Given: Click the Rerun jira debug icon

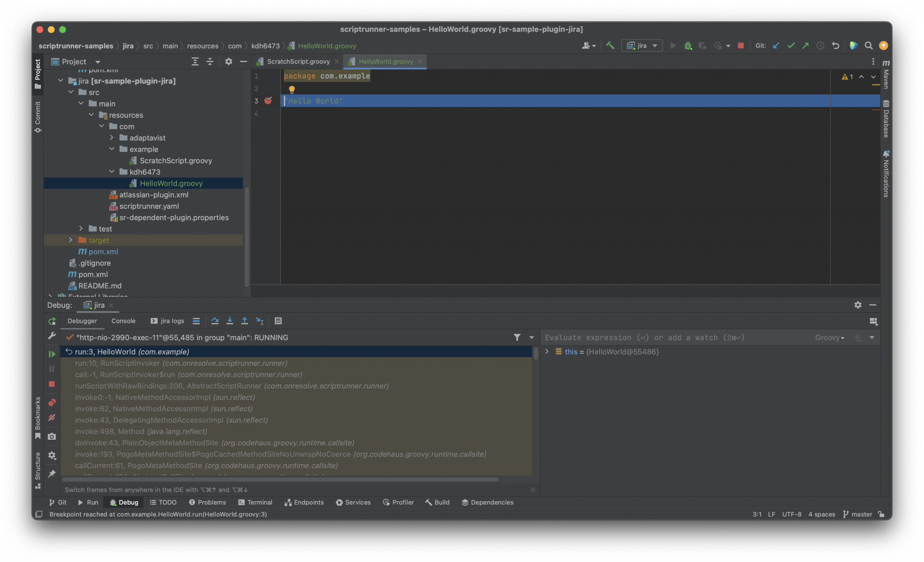Looking at the screenshot, I should coord(52,321).
